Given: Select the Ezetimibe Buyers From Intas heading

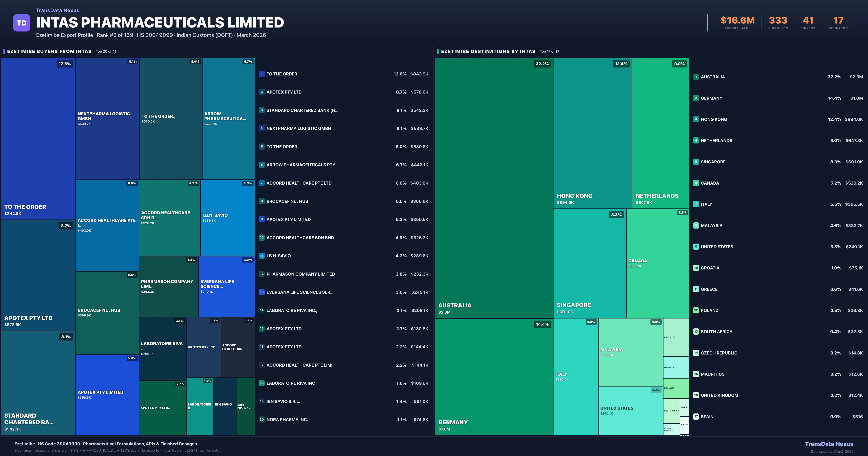Looking at the screenshot, I should (x=49, y=51).
